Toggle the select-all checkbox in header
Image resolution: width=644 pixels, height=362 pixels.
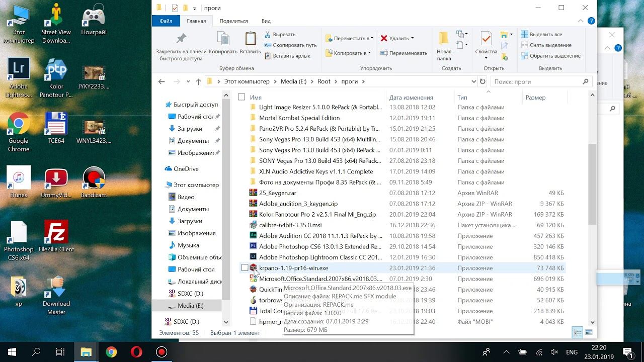coord(242,97)
